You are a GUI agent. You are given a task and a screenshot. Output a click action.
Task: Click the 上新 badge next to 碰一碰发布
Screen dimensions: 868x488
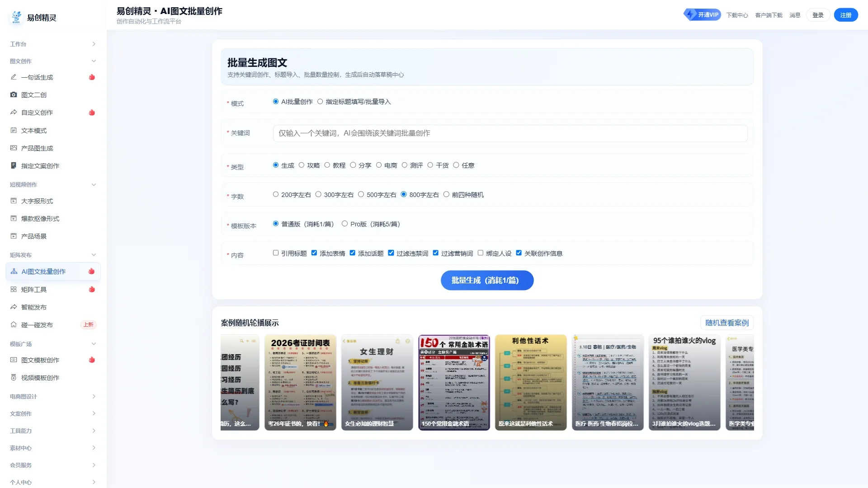tap(88, 325)
